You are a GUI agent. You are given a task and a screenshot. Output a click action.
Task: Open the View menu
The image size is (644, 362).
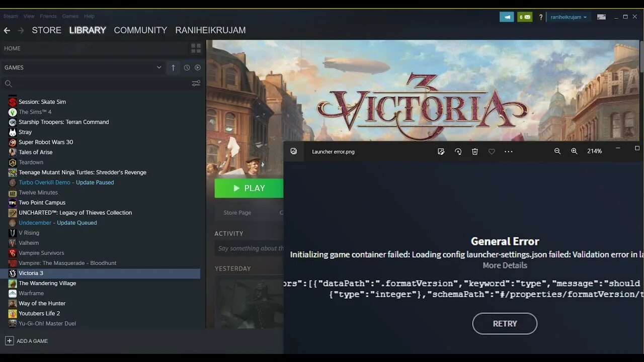(29, 16)
